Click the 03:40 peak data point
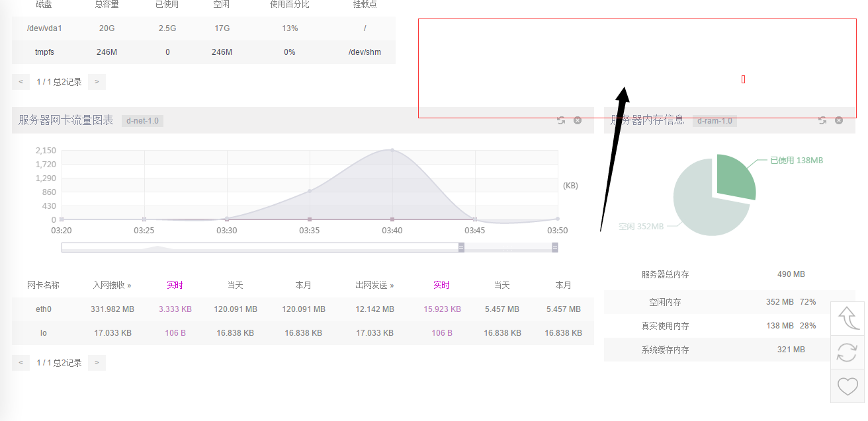The height and width of the screenshot is (421, 868). pyautogui.click(x=392, y=150)
